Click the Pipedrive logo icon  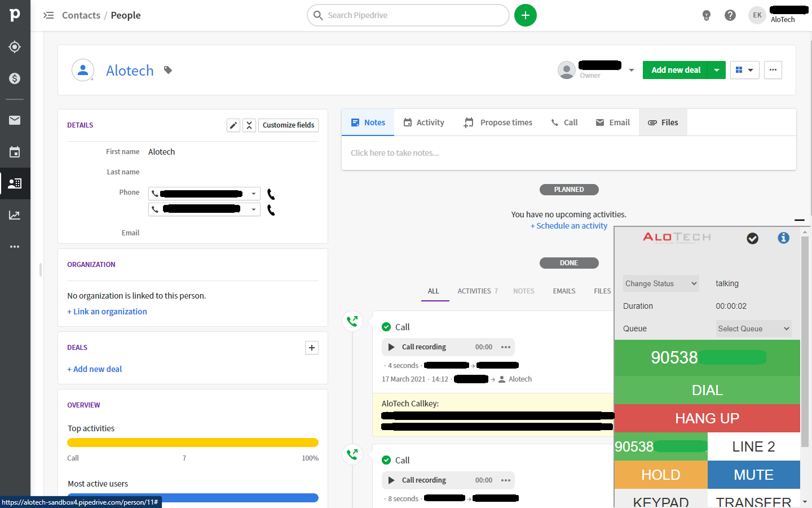click(15, 15)
